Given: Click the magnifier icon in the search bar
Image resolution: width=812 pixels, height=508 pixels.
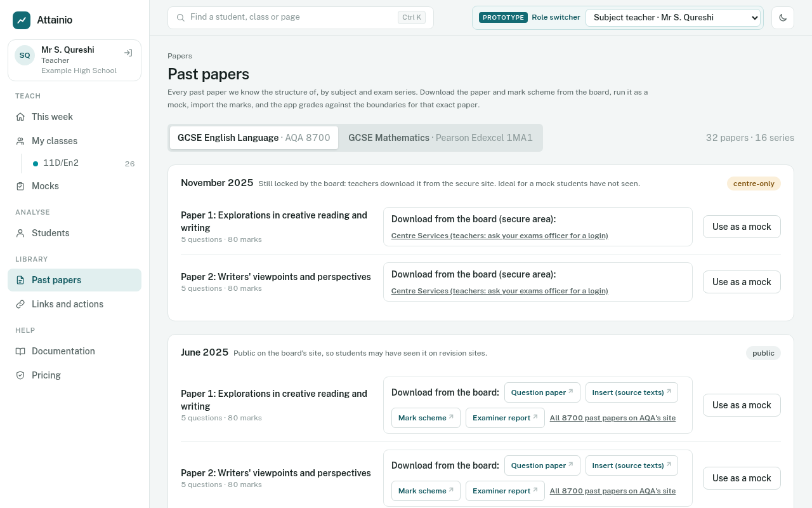Looking at the screenshot, I should [181, 18].
